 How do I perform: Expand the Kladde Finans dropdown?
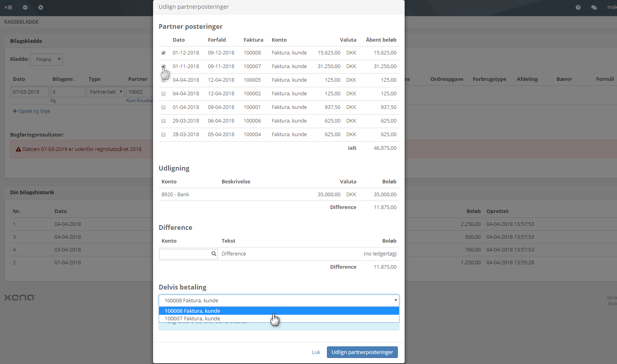(46, 60)
